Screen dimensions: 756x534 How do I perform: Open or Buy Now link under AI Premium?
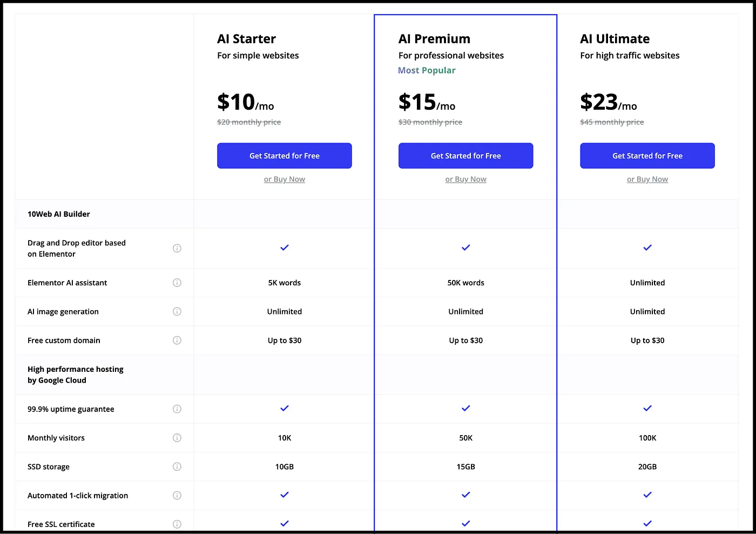click(x=466, y=179)
